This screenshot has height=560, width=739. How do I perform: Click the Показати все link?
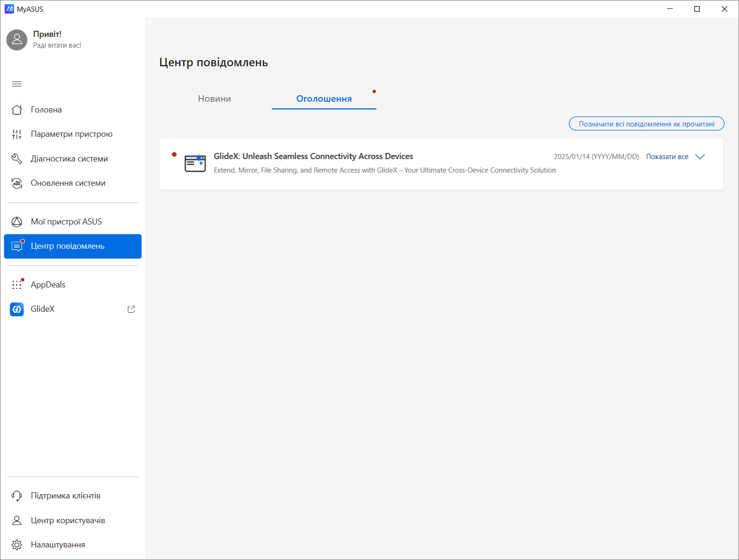(x=667, y=157)
